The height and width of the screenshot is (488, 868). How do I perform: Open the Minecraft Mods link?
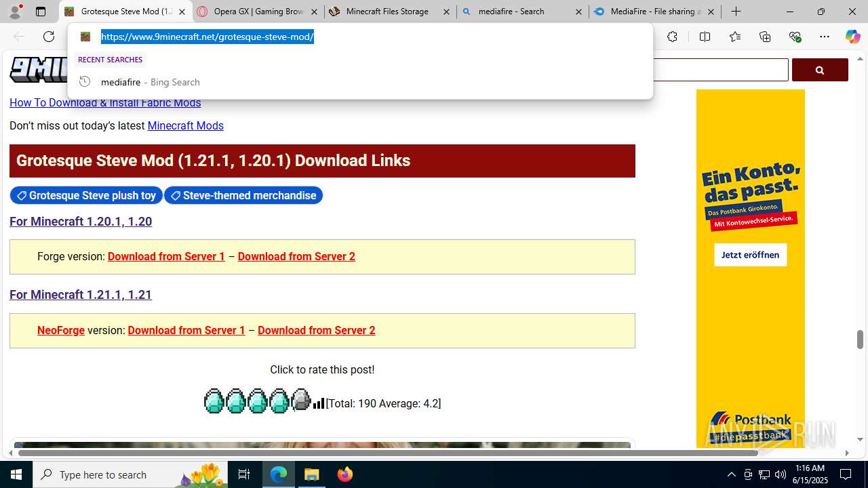[x=185, y=125]
